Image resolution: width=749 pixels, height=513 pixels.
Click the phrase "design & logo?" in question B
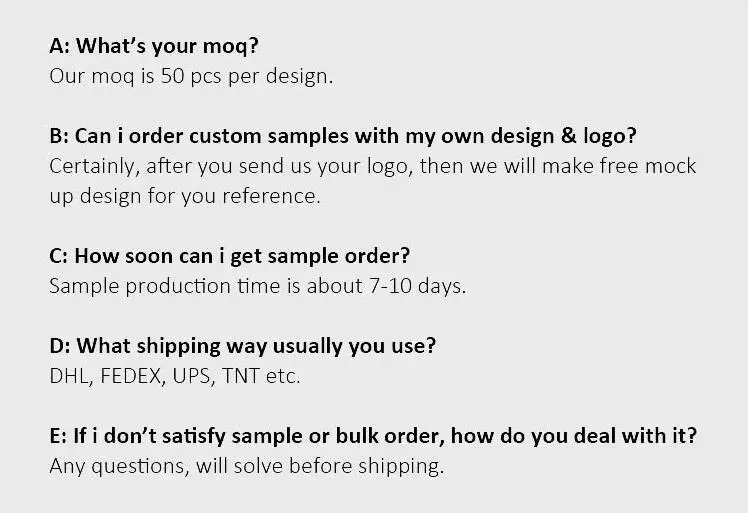(577, 136)
